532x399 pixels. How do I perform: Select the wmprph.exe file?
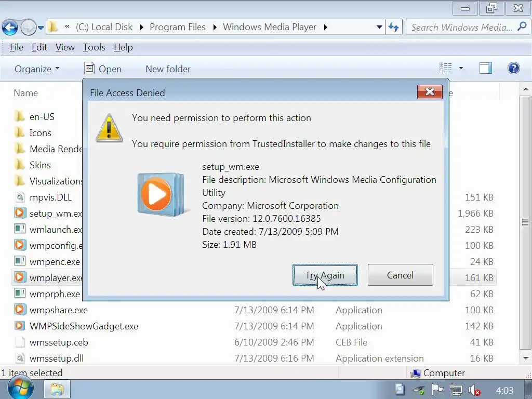[47, 294]
